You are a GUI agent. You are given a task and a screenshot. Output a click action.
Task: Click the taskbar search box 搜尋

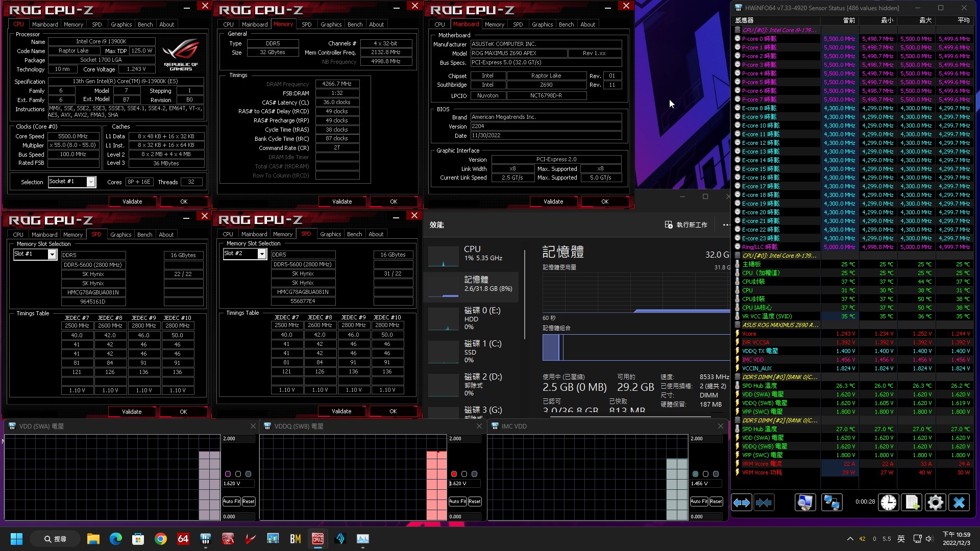[x=55, y=539]
